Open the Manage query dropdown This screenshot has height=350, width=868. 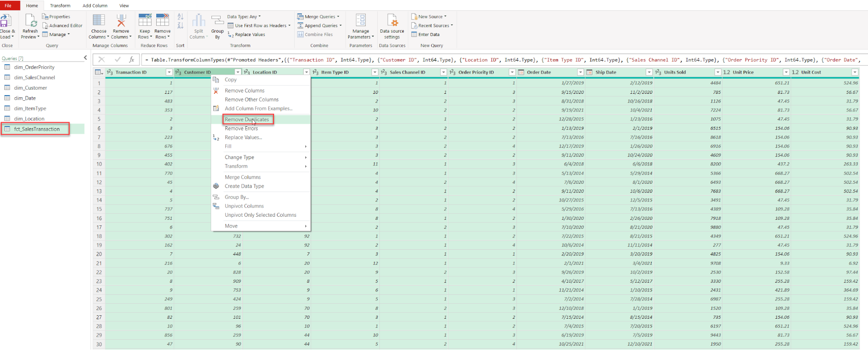[56, 35]
